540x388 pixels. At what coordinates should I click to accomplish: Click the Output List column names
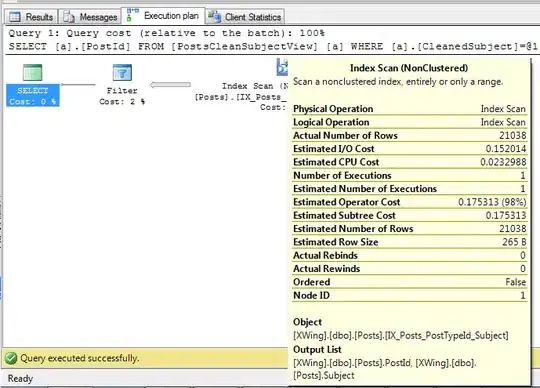click(x=385, y=369)
